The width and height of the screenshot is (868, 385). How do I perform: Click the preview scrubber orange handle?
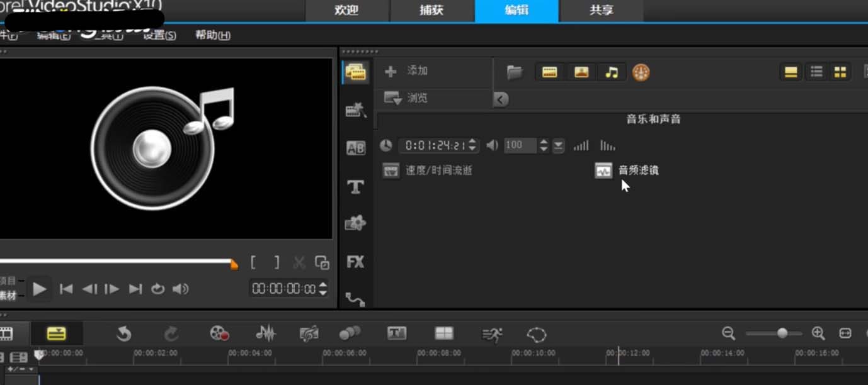(234, 264)
